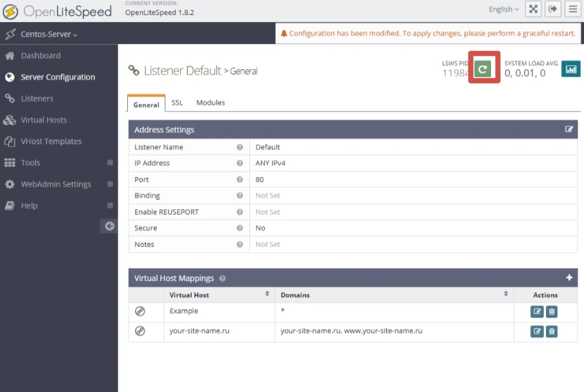Click the Listener Name value Default
Viewport: 584px width, 392px height.
tap(267, 147)
